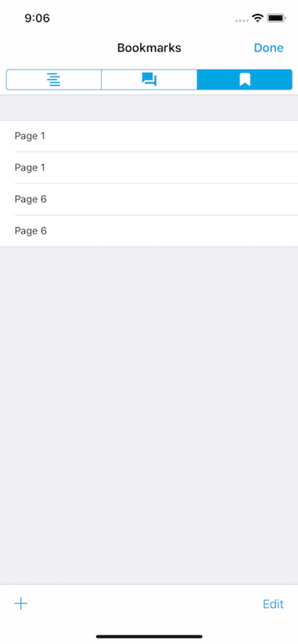Open the first Page 1 bookmark
The width and height of the screenshot is (298, 644).
click(149, 136)
